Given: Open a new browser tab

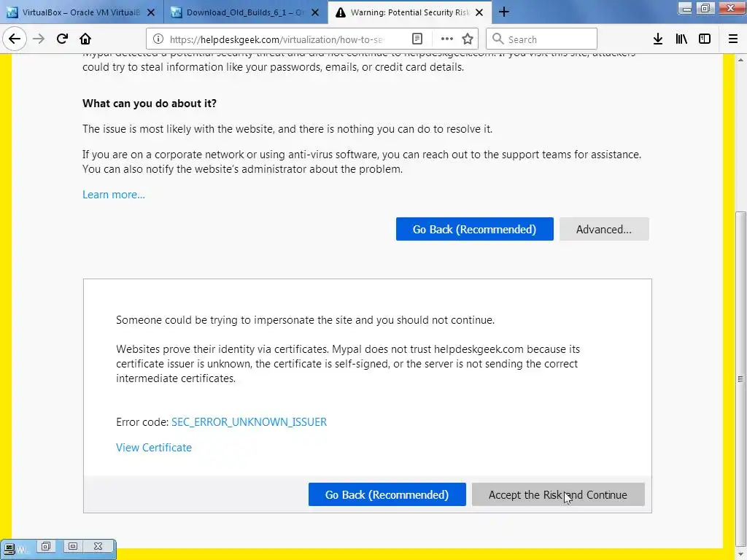Looking at the screenshot, I should pos(503,12).
